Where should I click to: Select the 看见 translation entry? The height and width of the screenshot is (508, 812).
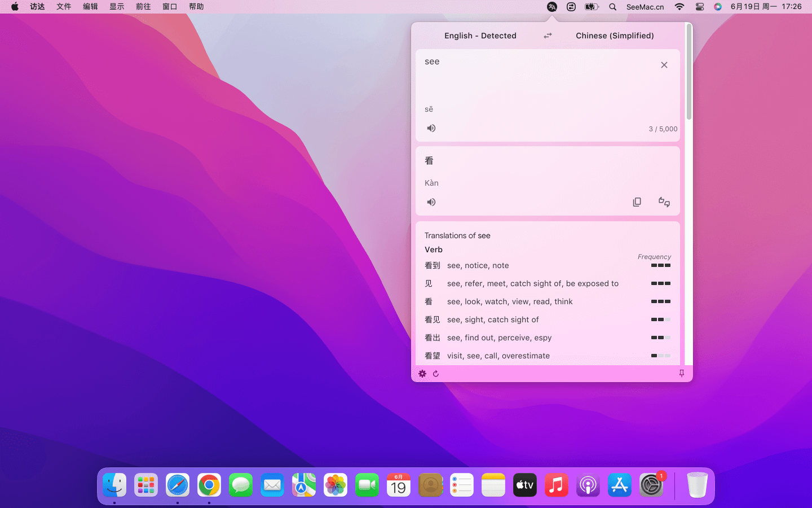tap(433, 319)
